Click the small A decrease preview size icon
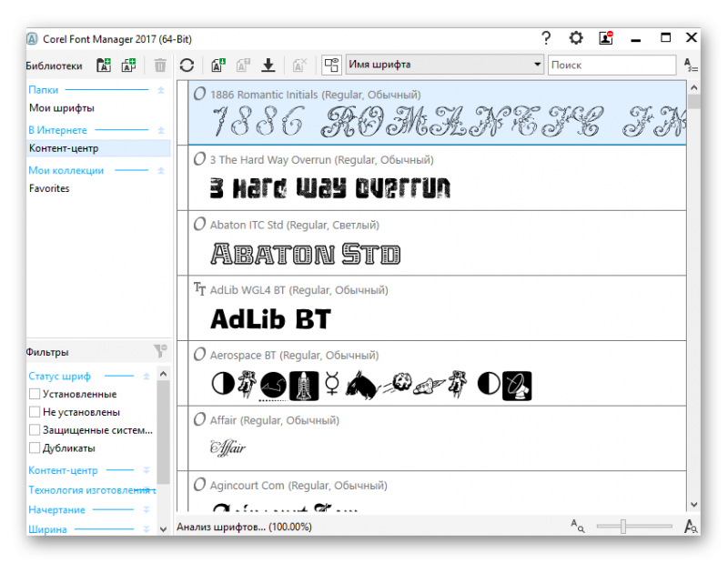 click(x=578, y=526)
